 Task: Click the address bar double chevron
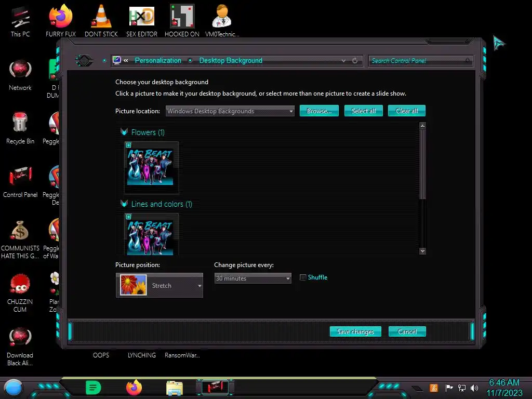coord(126,61)
